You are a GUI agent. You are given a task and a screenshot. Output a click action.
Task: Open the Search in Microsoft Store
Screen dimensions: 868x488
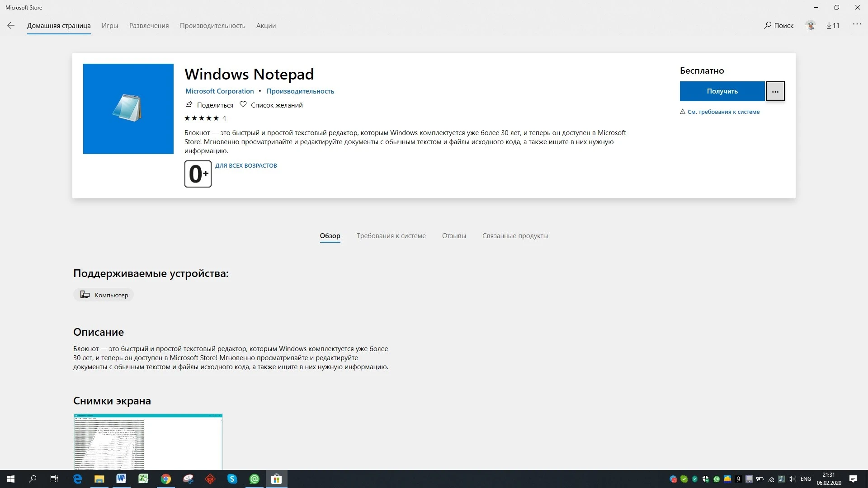(778, 26)
